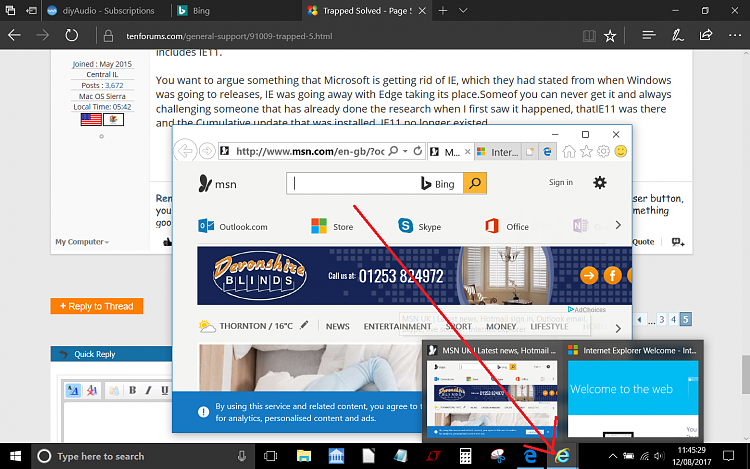
Task: Open ENTERTAINMENT category on MSN
Action: coord(397,327)
